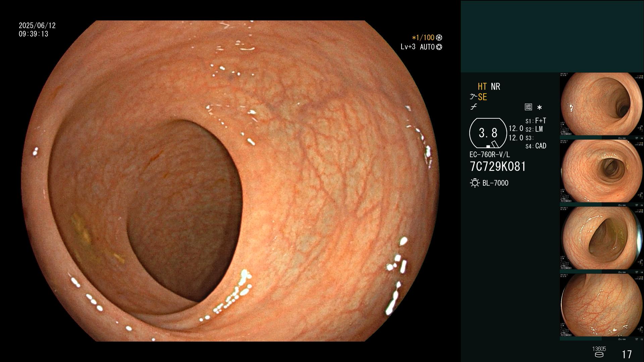Viewport: 644px width, 362px height.
Task: Select the HT indicator label
Action: tap(482, 86)
